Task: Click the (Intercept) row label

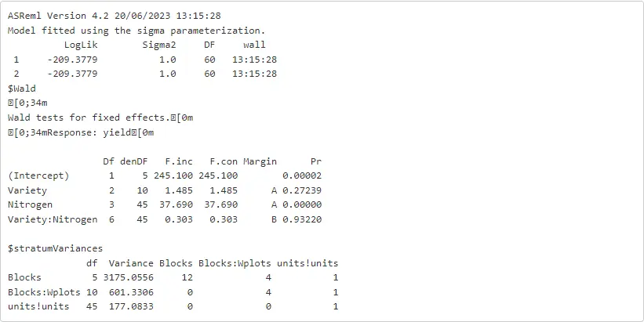Action: [x=38, y=175]
